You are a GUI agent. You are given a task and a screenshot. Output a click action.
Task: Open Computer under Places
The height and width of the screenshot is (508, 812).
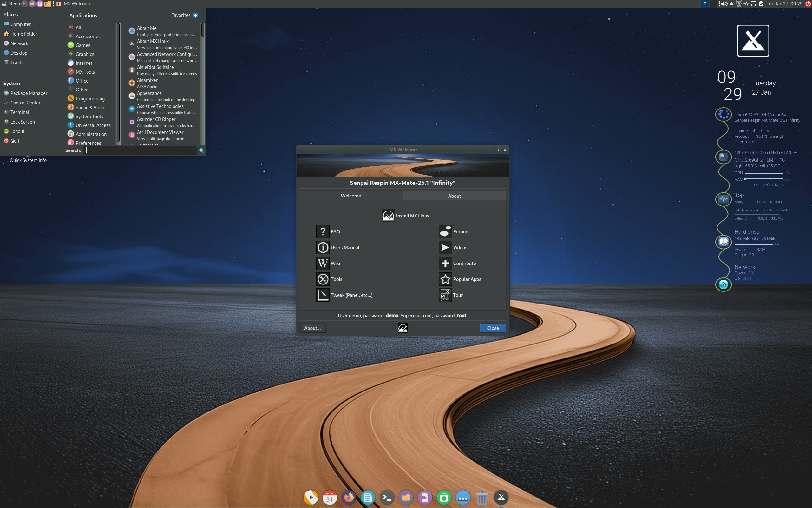(x=17, y=24)
